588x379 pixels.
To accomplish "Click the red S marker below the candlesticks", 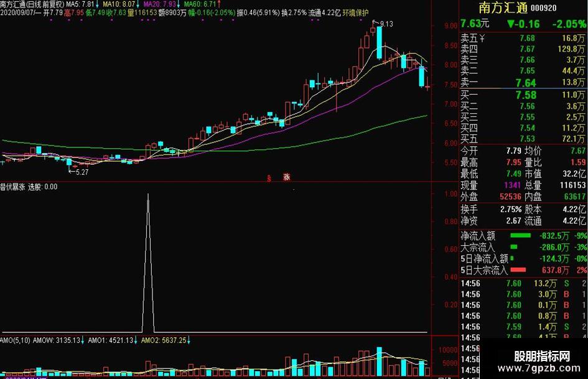I will (269, 179).
